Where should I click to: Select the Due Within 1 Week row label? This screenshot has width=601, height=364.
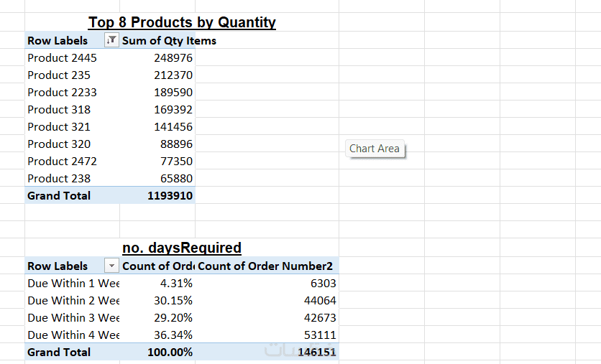pos(73,284)
